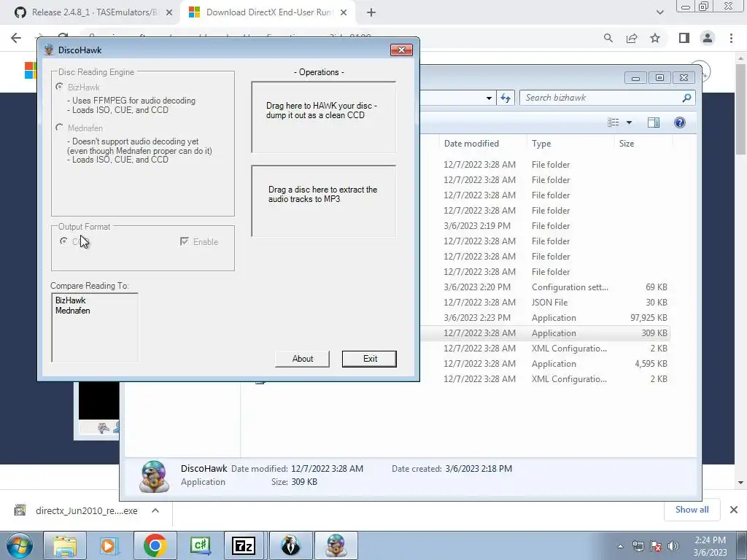The height and width of the screenshot is (560, 747).
Task: Expand the directx download options chevron
Action: click(x=155, y=510)
